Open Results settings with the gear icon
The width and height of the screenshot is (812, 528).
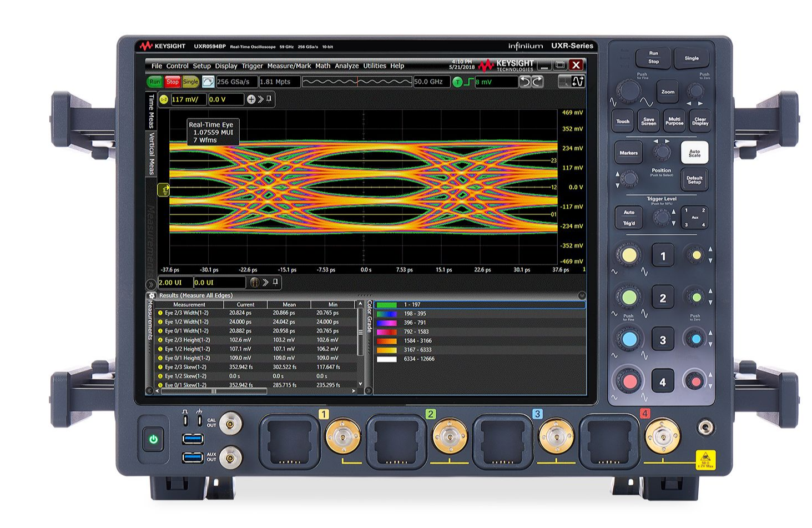click(x=151, y=296)
